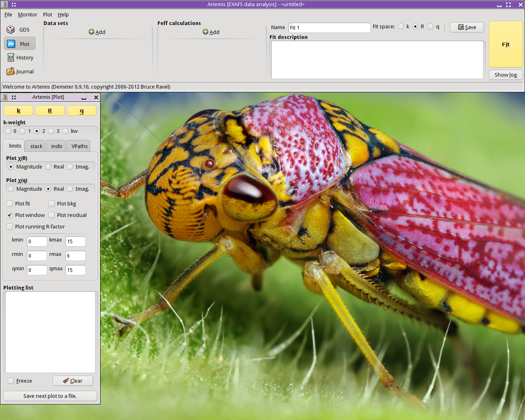
Task: Enable Plot running R-factor checkbox
Action: (x=36, y=227)
